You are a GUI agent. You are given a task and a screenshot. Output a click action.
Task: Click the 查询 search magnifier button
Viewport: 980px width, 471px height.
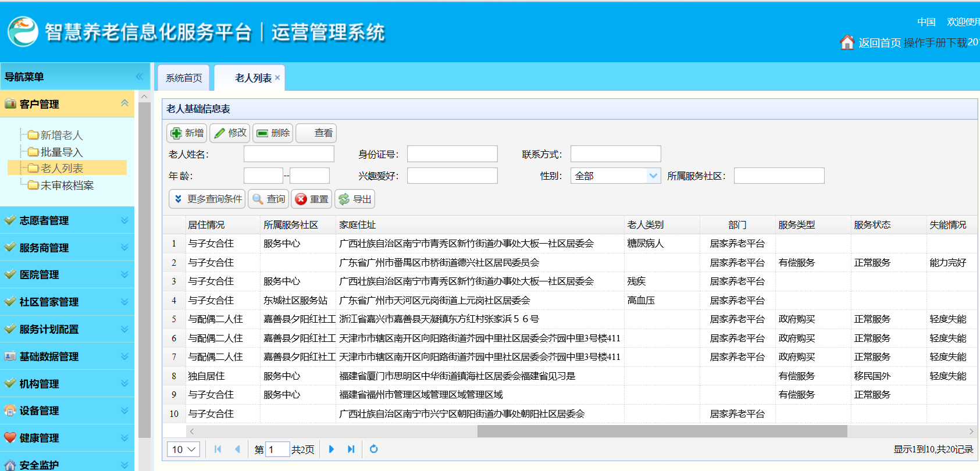click(269, 199)
